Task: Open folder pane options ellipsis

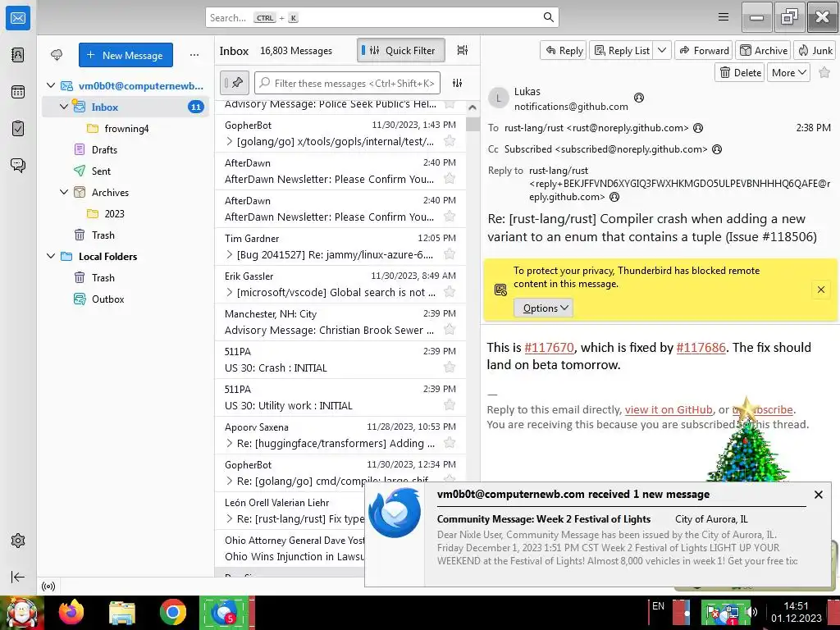Action: [x=194, y=55]
